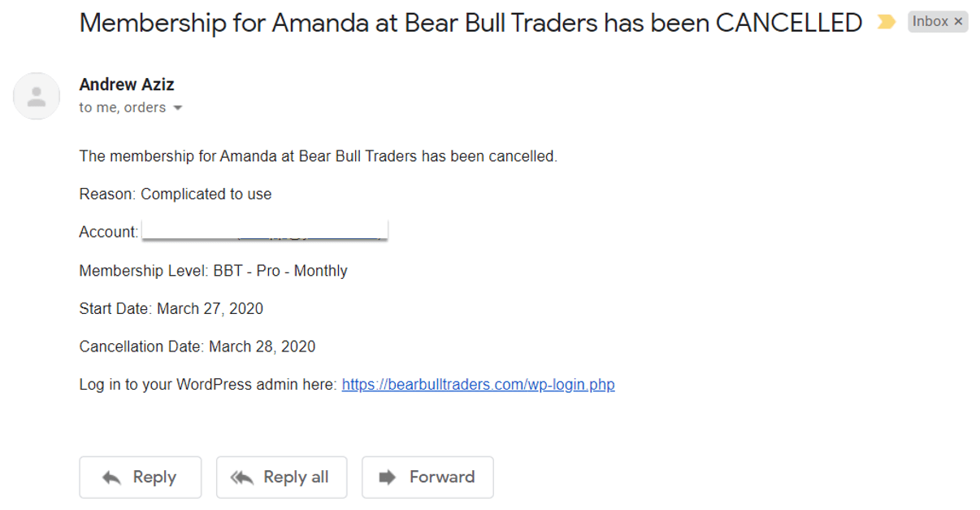The height and width of the screenshot is (510, 980).
Task: Click the sender's profile avatar icon
Action: point(37,97)
